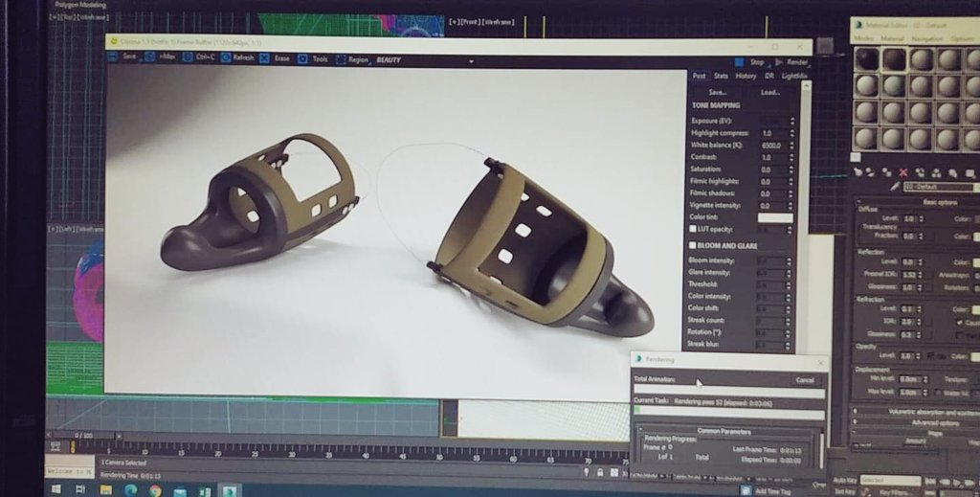Click the Highlight compress spinner arrows

point(792,133)
